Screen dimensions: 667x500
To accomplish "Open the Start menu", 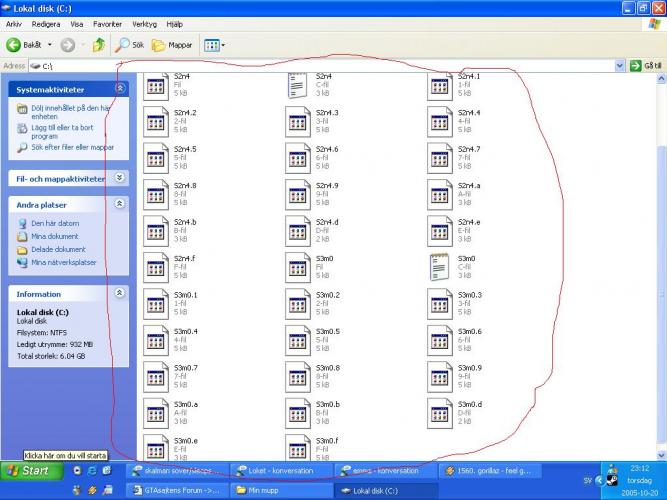I will click(x=31, y=471).
